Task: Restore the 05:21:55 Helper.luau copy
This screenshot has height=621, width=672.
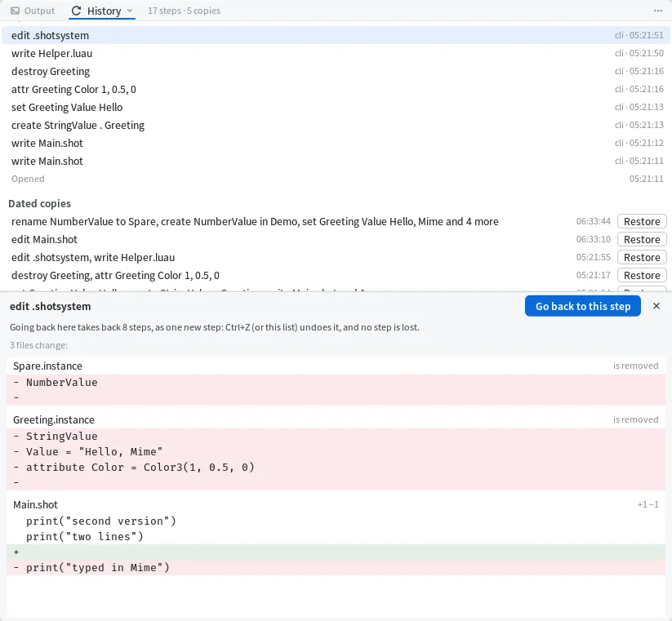Action: [x=642, y=257]
